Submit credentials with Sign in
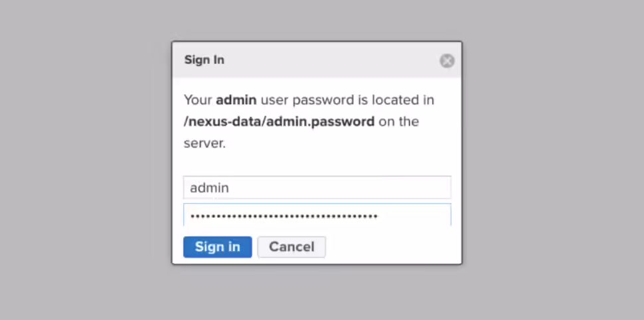 217,247
